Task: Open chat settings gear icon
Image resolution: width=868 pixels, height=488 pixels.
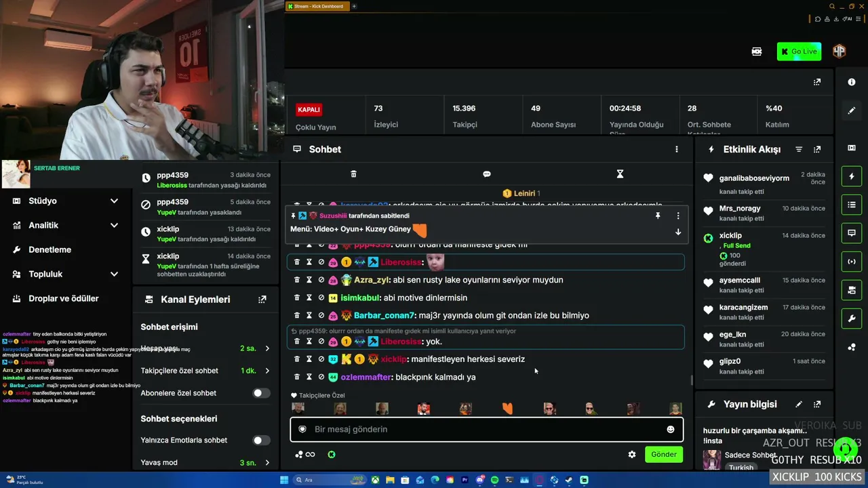Action: 632,455
